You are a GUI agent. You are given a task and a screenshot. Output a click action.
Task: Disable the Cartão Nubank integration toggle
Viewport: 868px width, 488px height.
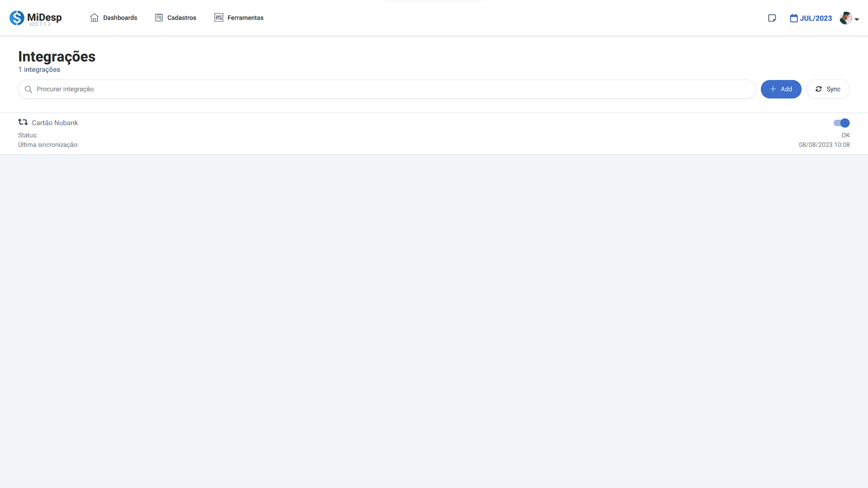click(841, 123)
